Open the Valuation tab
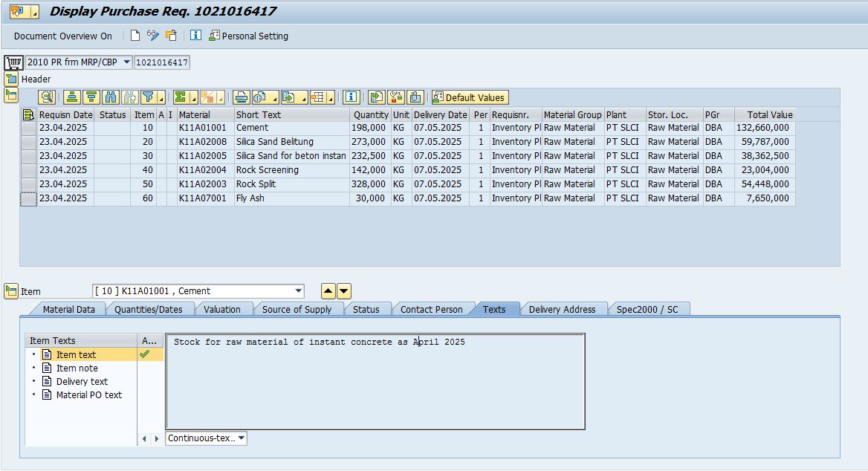Image resolution: width=868 pixels, height=471 pixels. point(222,309)
